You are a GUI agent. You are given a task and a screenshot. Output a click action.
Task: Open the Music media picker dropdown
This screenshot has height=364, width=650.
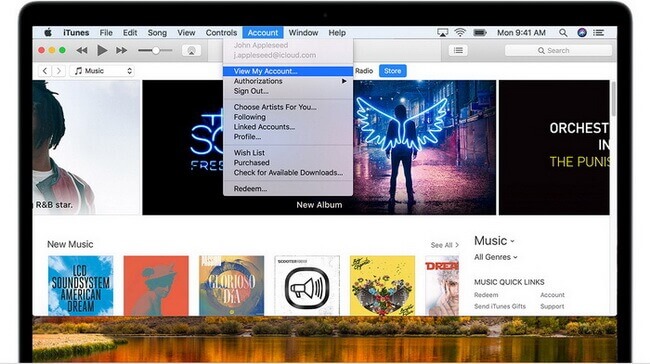point(103,71)
